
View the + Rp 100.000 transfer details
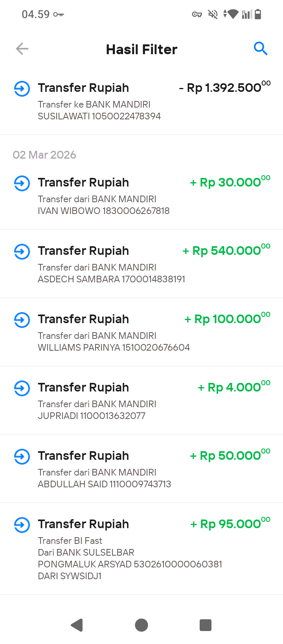(x=141, y=332)
